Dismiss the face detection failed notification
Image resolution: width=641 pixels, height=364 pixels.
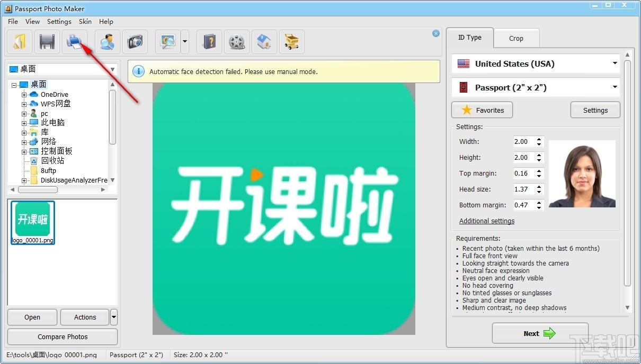click(436, 33)
